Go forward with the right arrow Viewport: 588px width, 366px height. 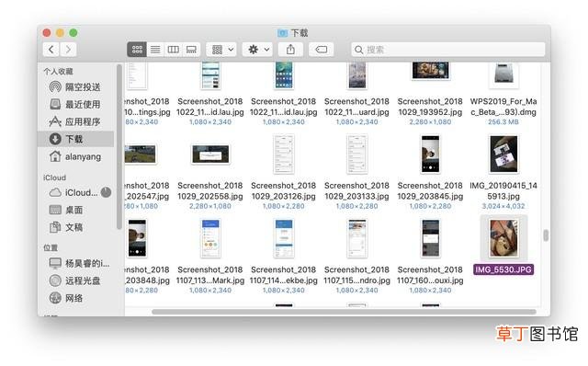68,49
